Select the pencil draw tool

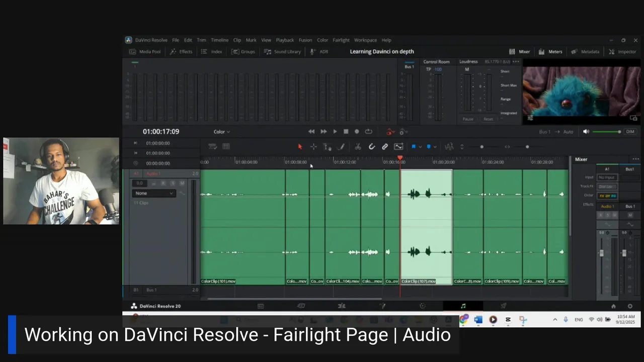click(341, 147)
